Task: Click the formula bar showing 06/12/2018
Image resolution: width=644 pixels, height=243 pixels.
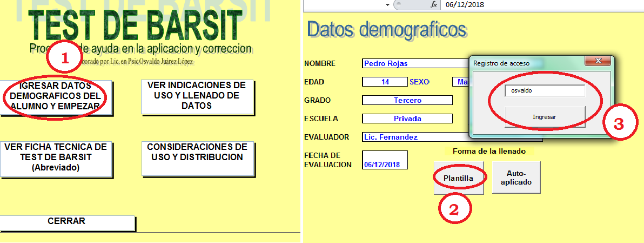Action: (x=542, y=5)
